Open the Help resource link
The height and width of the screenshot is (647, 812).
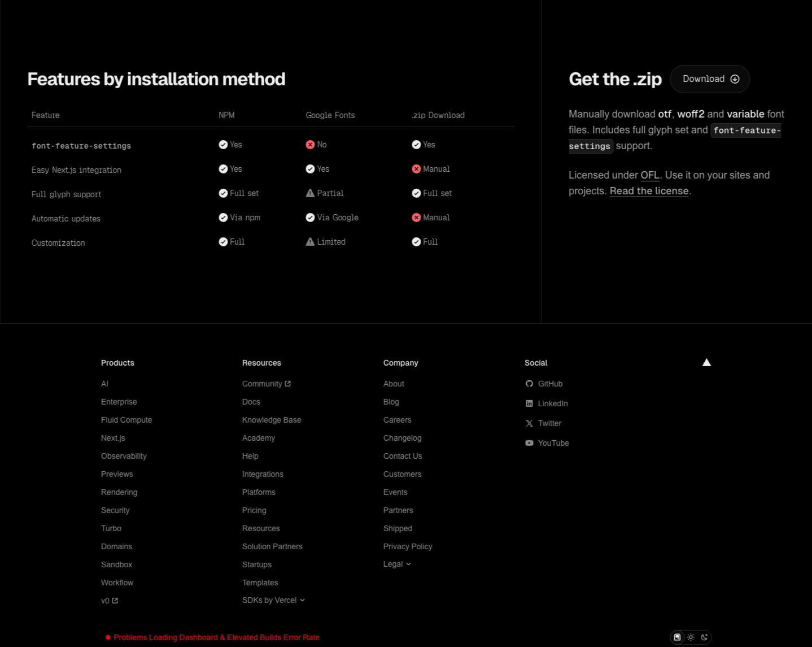(x=250, y=456)
